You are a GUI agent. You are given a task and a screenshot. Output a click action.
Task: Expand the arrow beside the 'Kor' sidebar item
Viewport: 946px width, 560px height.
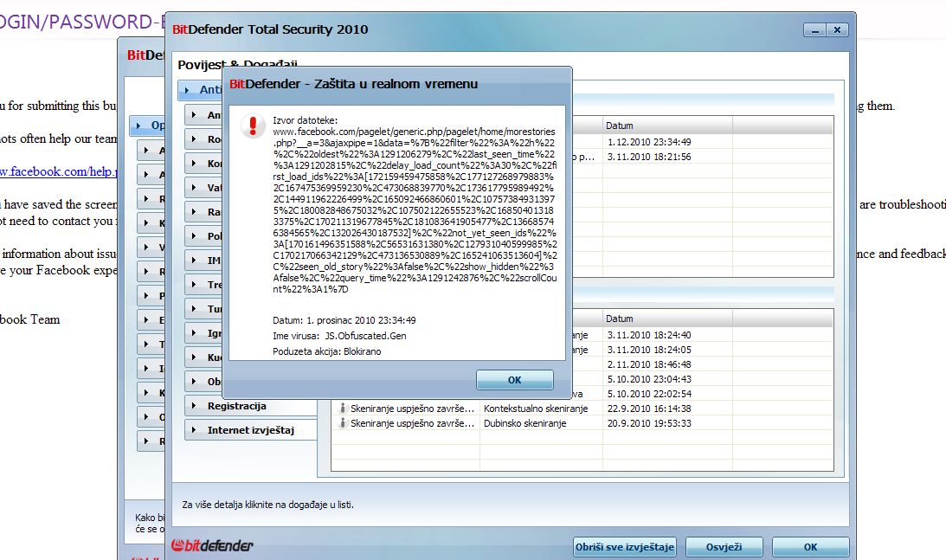point(194,163)
